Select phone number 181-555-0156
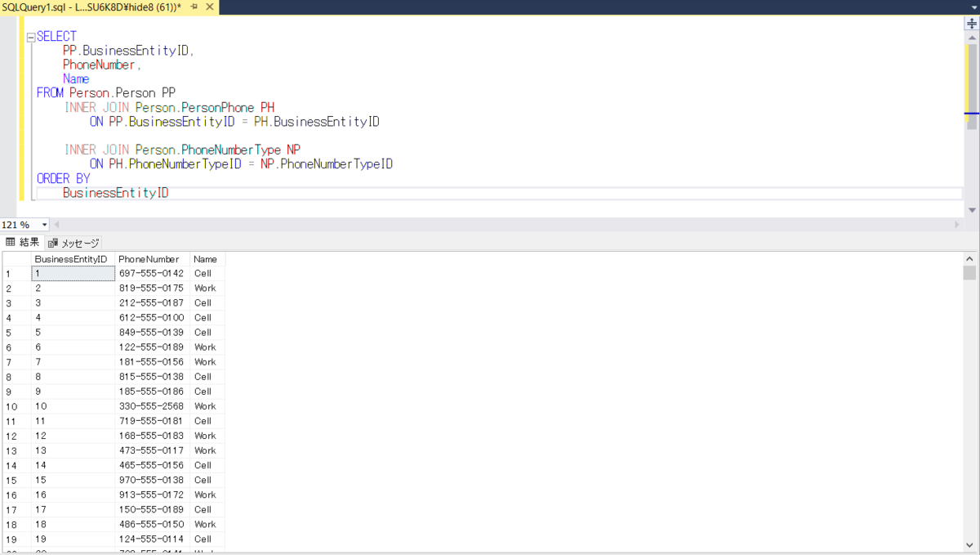The height and width of the screenshot is (555, 980). (152, 362)
